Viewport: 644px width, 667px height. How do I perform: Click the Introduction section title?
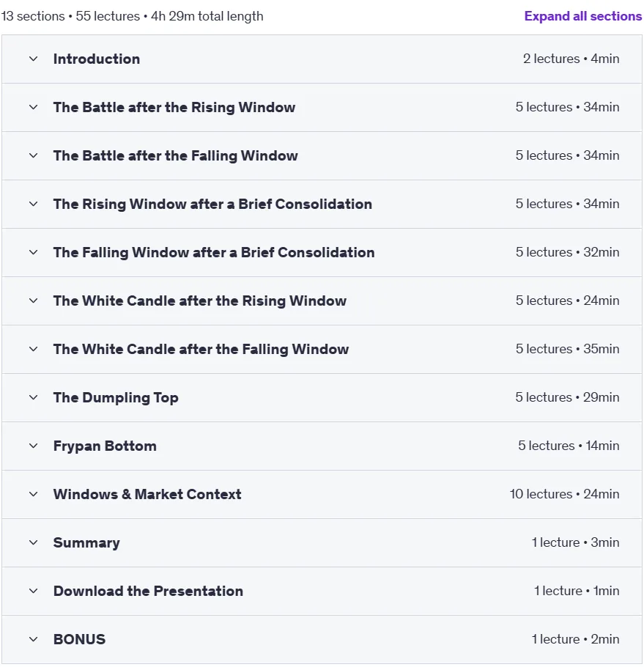tap(97, 59)
